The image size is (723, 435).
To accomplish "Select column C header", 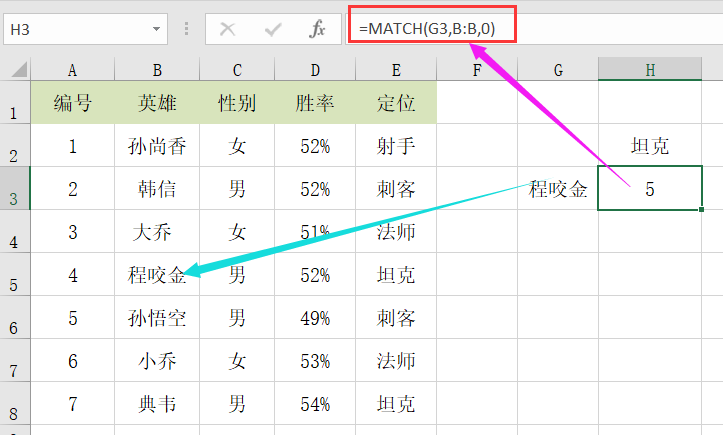I will (237, 70).
